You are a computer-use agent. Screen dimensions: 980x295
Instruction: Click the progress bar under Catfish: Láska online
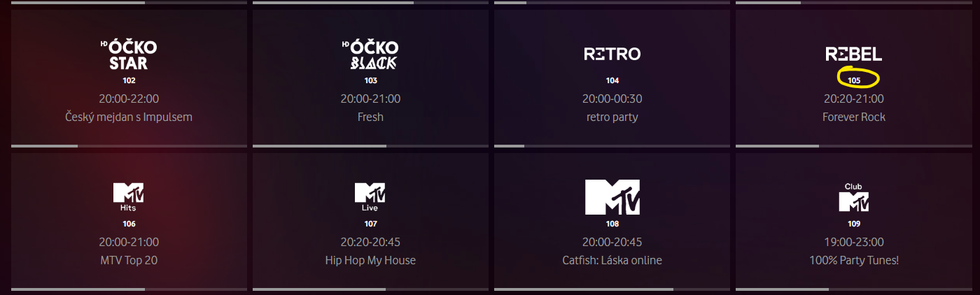[612, 289]
